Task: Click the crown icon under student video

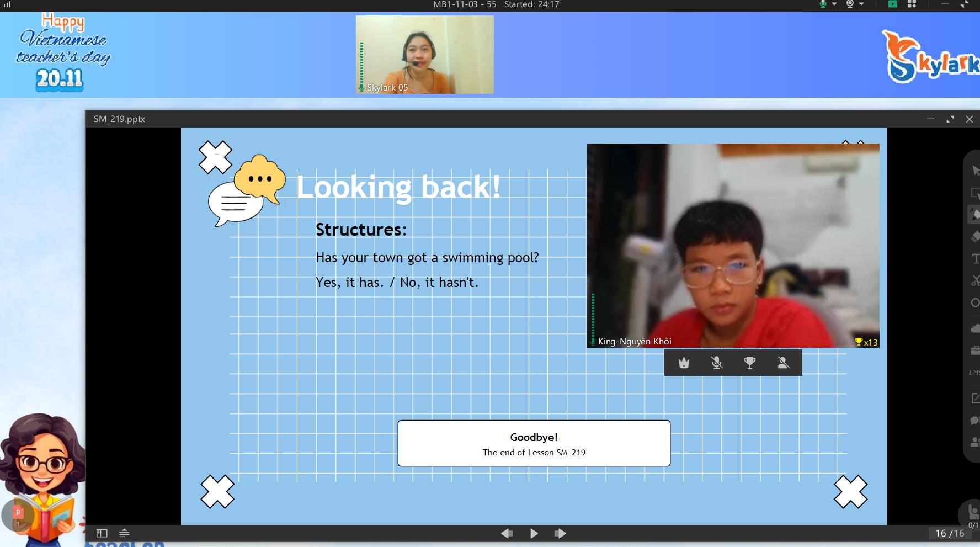Action: 684,363
